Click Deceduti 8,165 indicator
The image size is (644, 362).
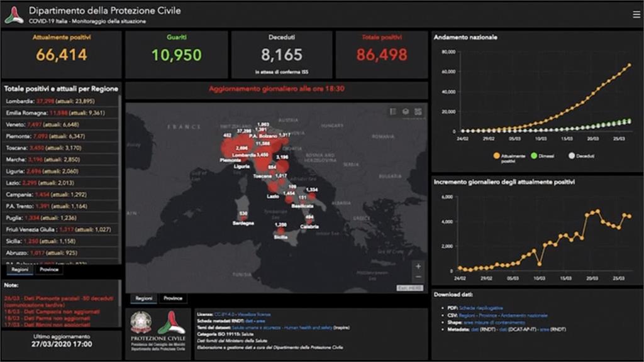[x=282, y=55]
